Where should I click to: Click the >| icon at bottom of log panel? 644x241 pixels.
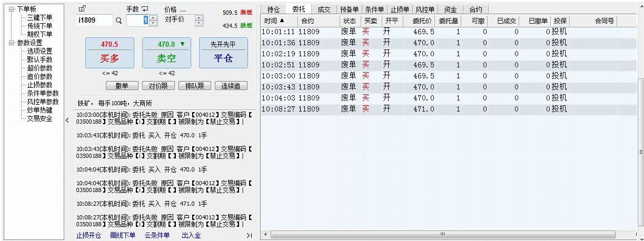click(x=249, y=236)
